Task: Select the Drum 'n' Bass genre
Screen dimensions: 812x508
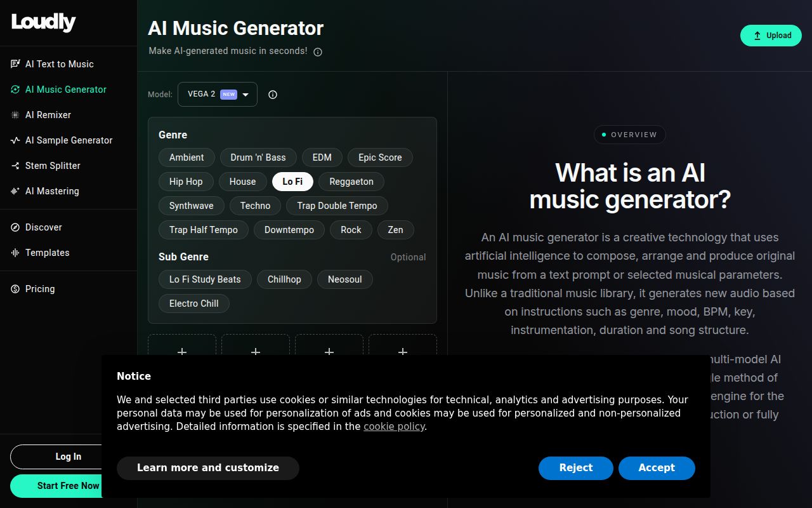Action: [258, 157]
